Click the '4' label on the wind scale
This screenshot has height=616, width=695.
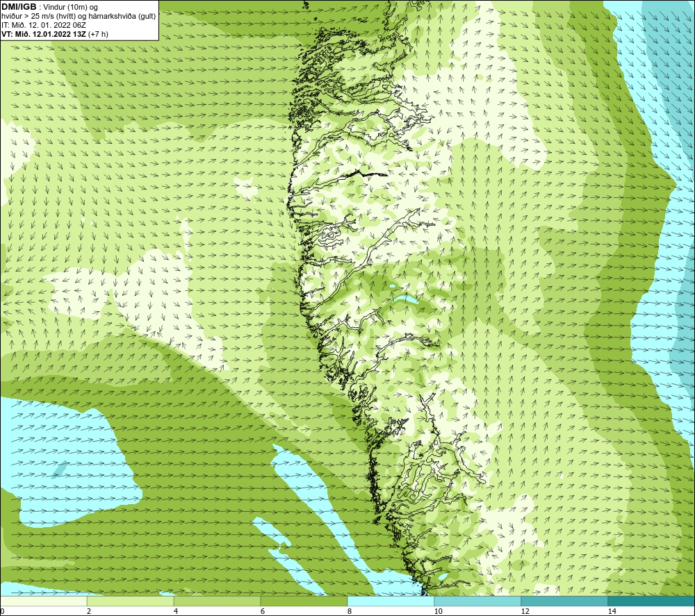click(x=176, y=612)
